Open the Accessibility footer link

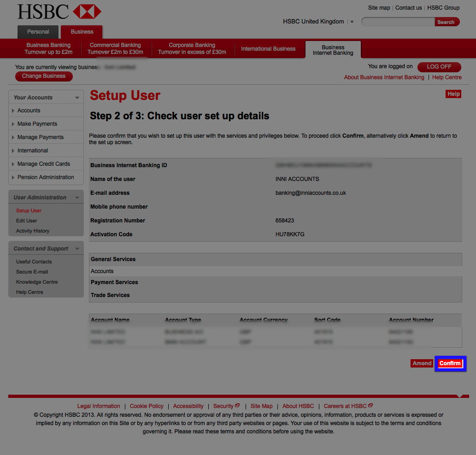pyautogui.click(x=188, y=406)
